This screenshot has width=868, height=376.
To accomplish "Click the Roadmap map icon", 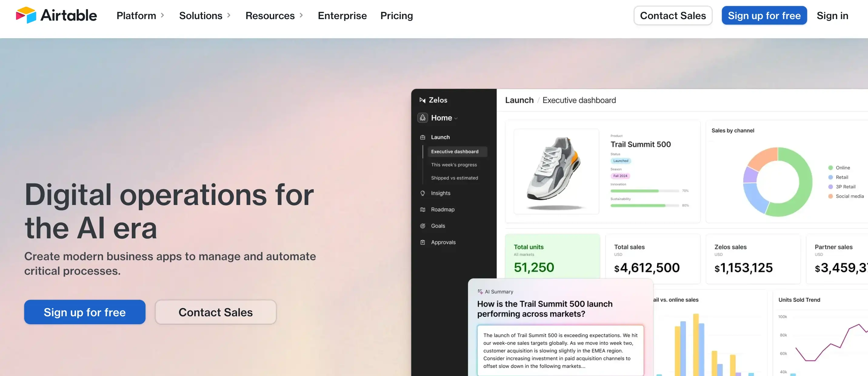I will (x=422, y=210).
